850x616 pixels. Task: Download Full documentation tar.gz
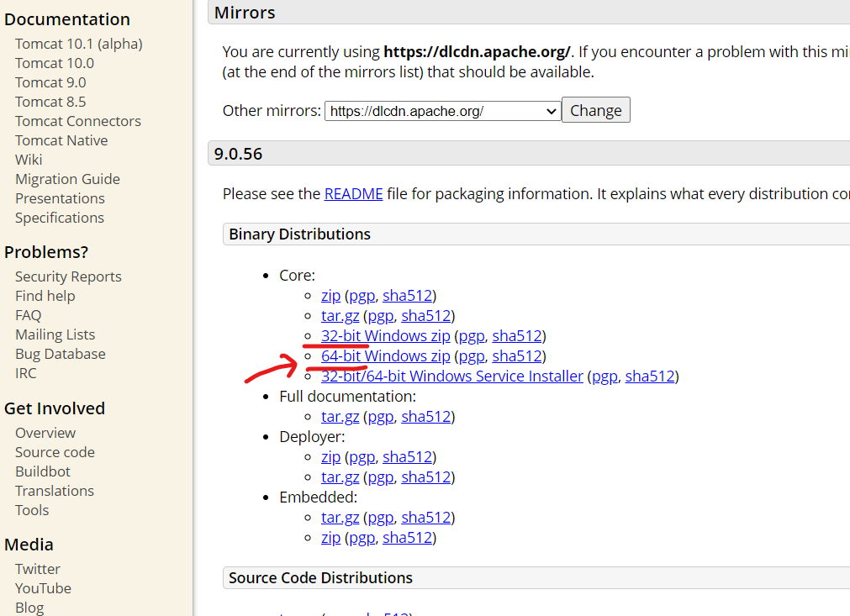(340, 417)
